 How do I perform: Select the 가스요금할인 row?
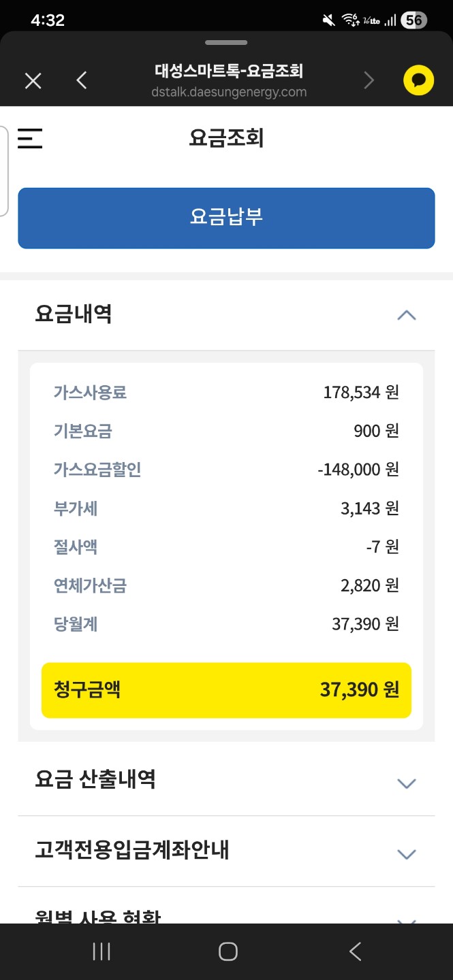click(x=226, y=470)
